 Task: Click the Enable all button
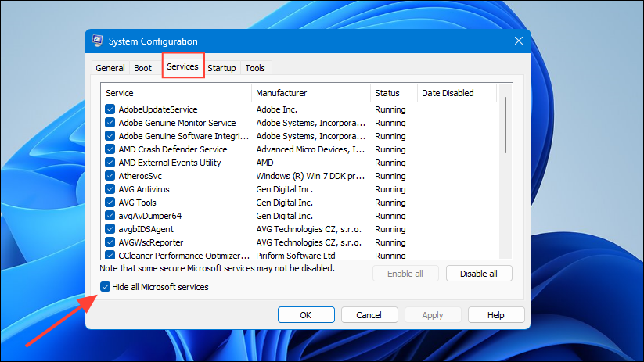[x=405, y=274]
